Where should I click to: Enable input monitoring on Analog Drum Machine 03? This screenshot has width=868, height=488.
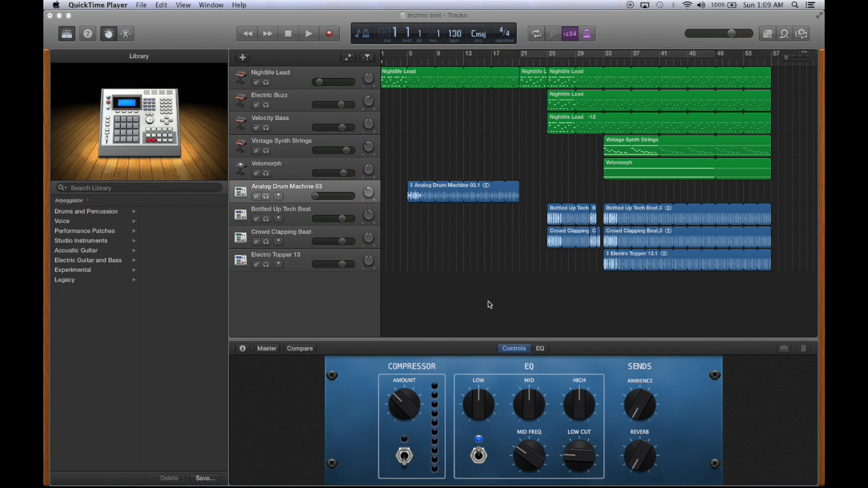(x=278, y=196)
